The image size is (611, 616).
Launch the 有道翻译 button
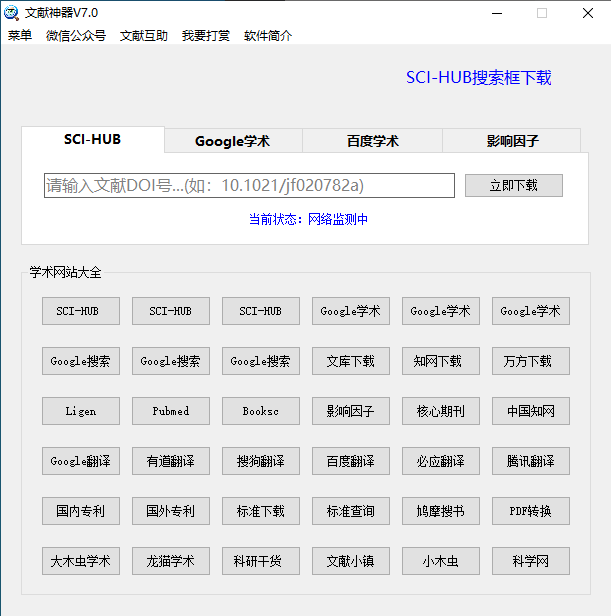(x=171, y=461)
